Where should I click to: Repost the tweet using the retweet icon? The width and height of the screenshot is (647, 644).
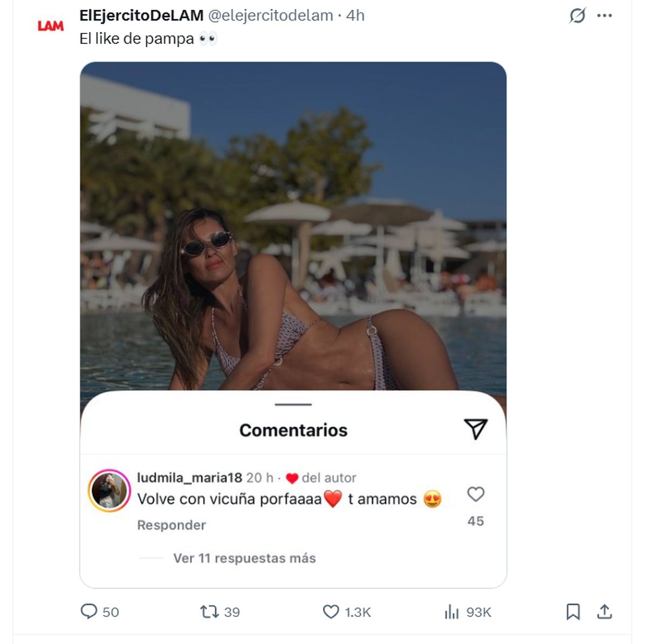click(209, 612)
